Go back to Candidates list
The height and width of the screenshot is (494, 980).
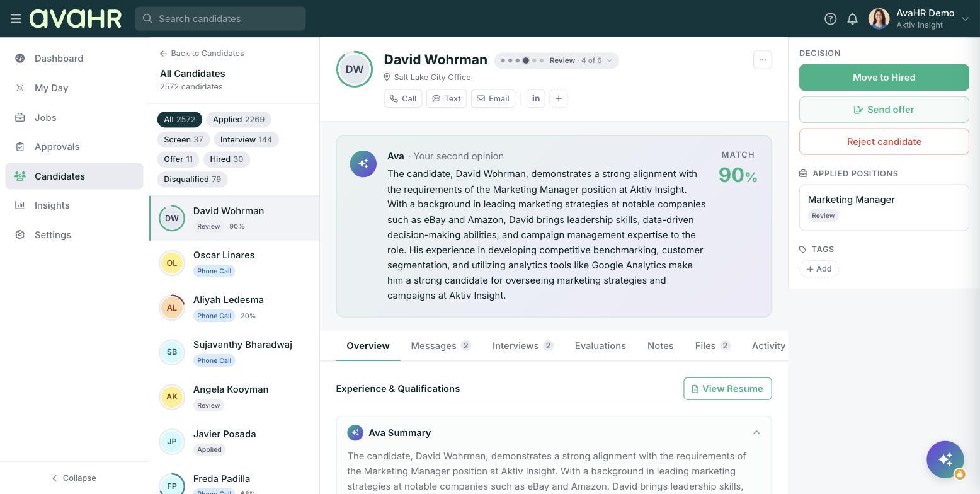pyautogui.click(x=202, y=54)
